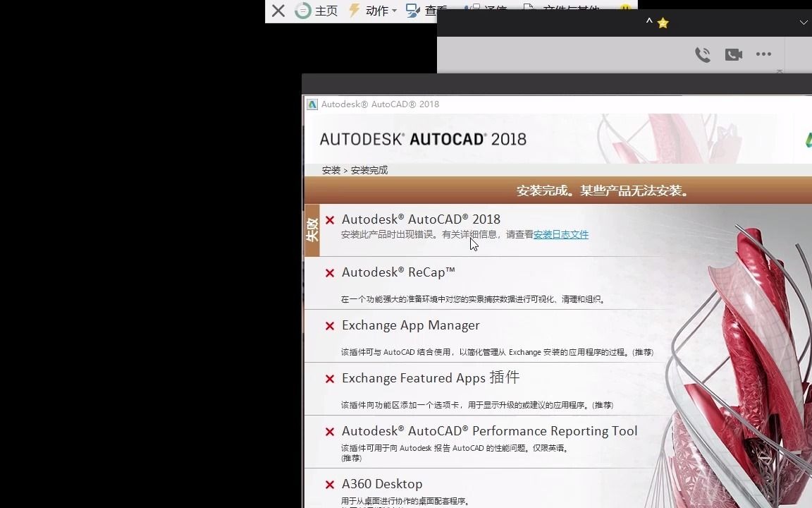Screen dimensions: 812x508
Task: Expand the chat panel with the down chevron
Action: [803, 23]
